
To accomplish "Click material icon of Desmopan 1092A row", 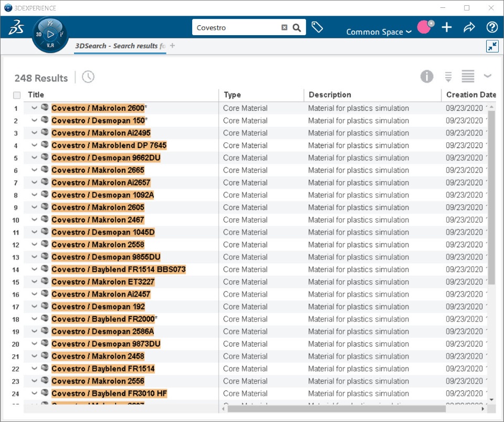I will pos(45,194).
